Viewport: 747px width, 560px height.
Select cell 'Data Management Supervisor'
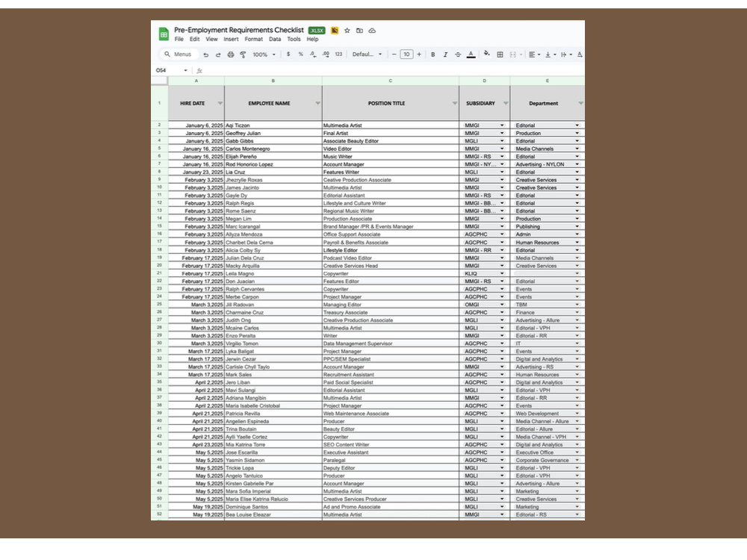tap(391, 343)
